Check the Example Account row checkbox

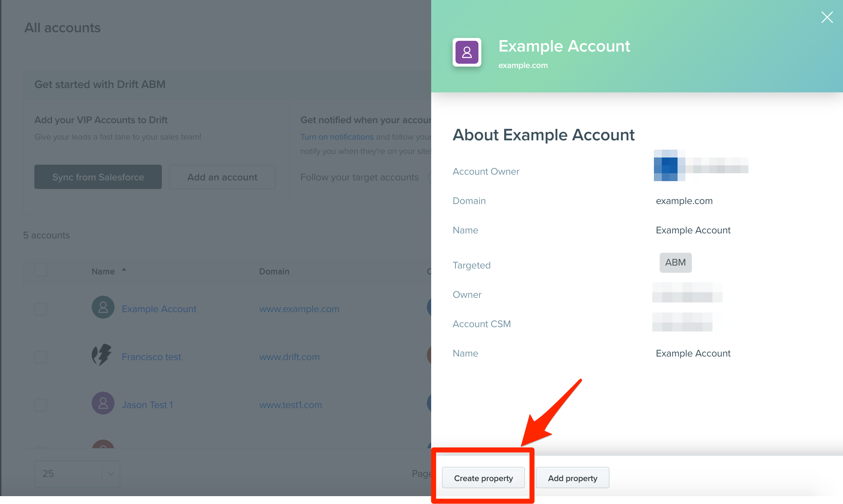pos(41,309)
